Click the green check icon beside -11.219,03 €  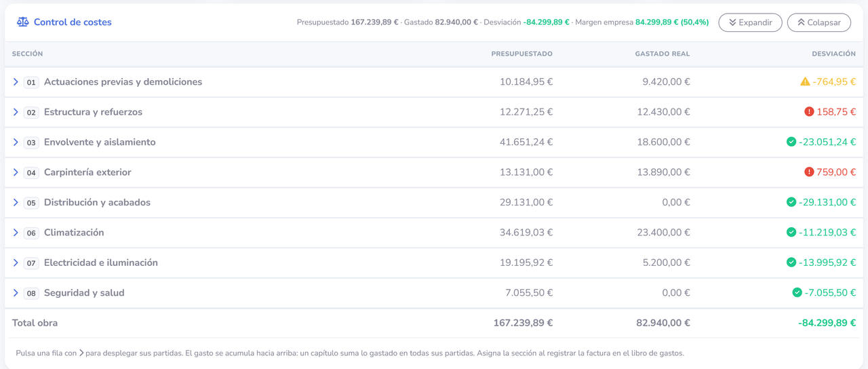click(x=791, y=232)
